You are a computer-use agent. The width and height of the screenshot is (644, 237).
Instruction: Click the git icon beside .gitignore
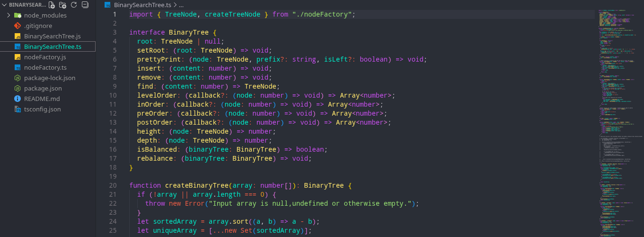(x=18, y=26)
